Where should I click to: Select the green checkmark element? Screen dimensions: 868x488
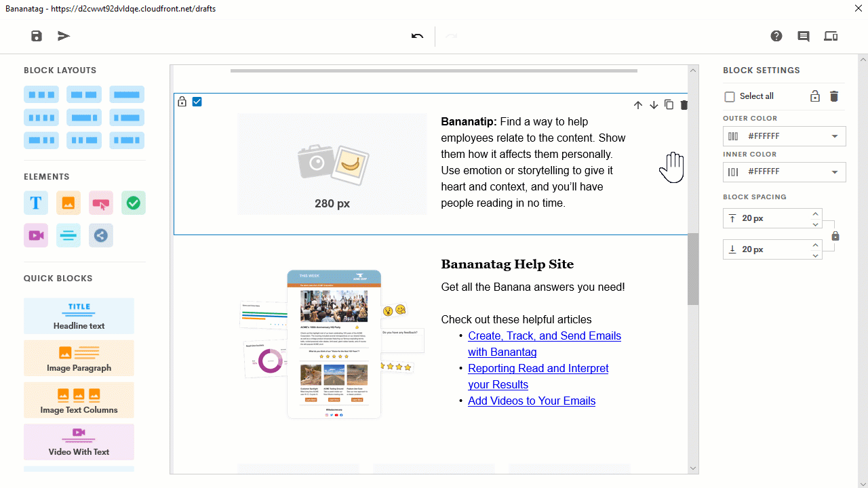click(x=134, y=203)
